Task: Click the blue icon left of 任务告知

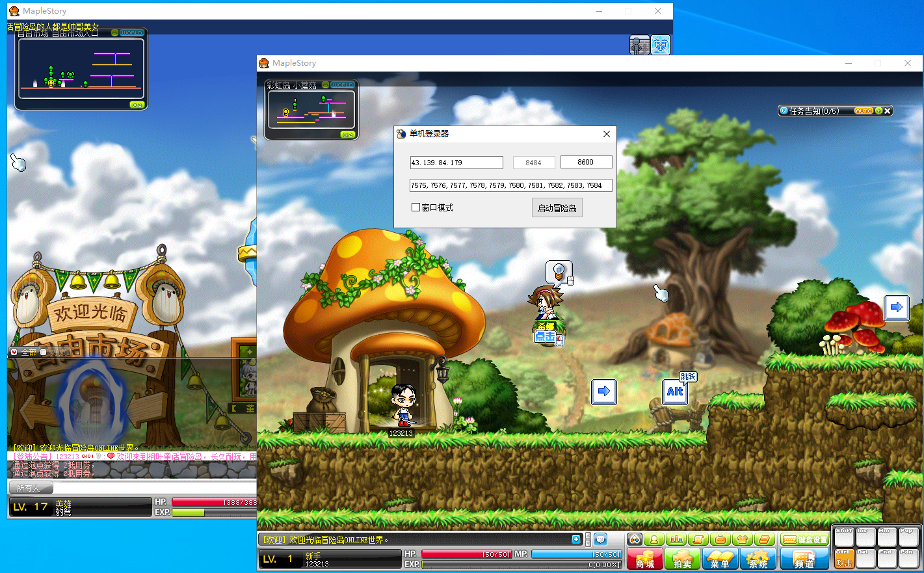Action: point(784,111)
